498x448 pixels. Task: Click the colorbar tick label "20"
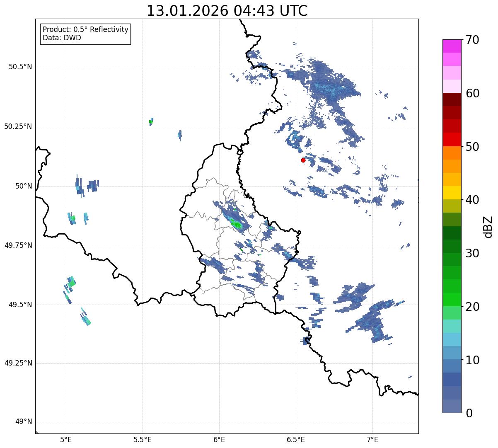[x=472, y=307]
